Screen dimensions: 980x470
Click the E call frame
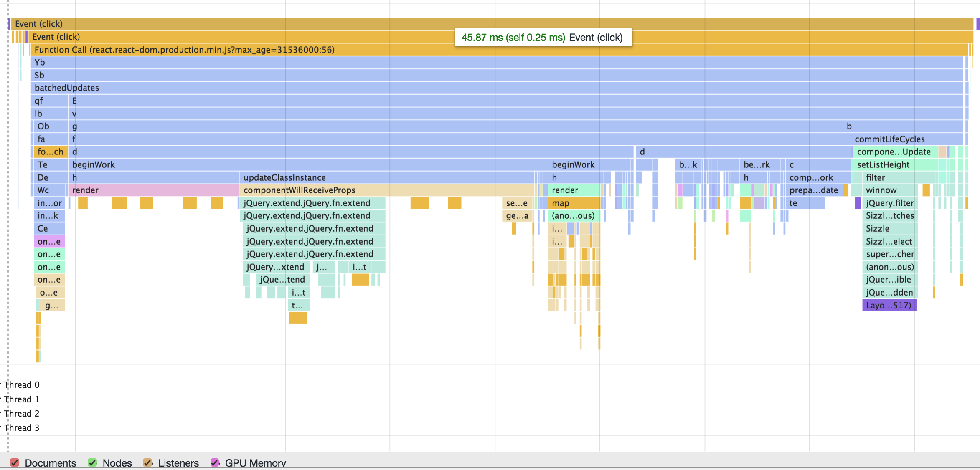[516, 101]
